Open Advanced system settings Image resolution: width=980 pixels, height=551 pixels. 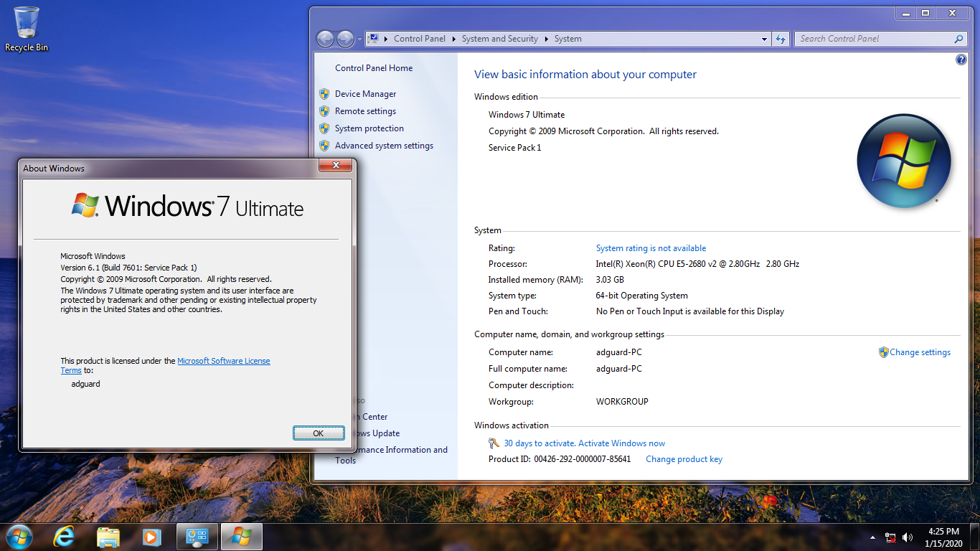tap(384, 146)
